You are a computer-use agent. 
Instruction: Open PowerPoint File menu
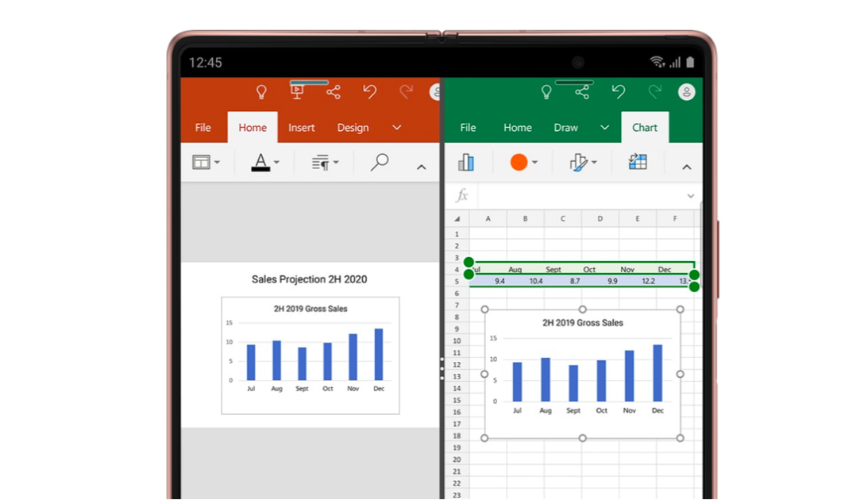[203, 128]
